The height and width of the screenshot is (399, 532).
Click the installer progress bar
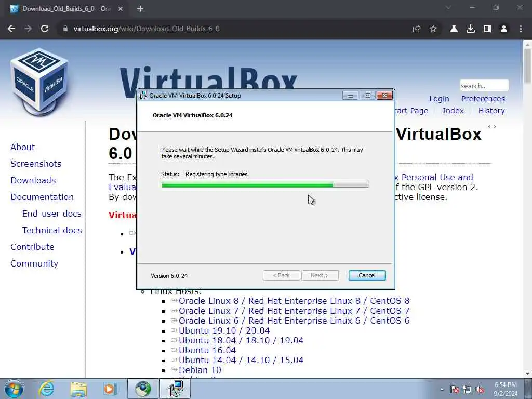pyautogui.click(x=265, y=184)
